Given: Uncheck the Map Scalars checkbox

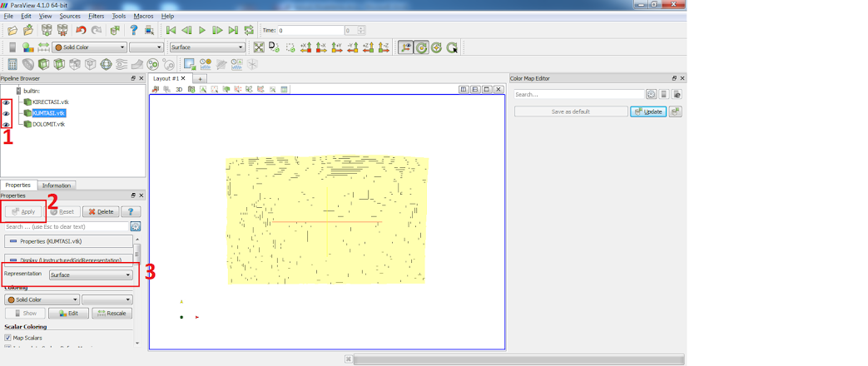Looking at the screenshot, I should pyautogui.click(x=7, y=338).
